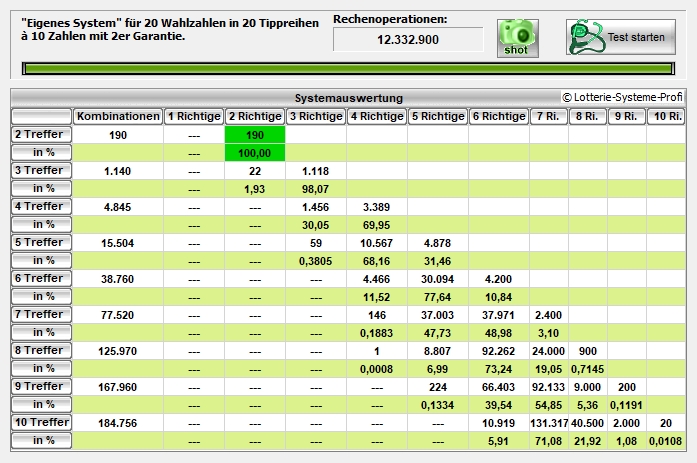This screenshot has height=463, width=697.
Task: Click the cell 30.094 in 6 Treffer row
Action: 437,279
